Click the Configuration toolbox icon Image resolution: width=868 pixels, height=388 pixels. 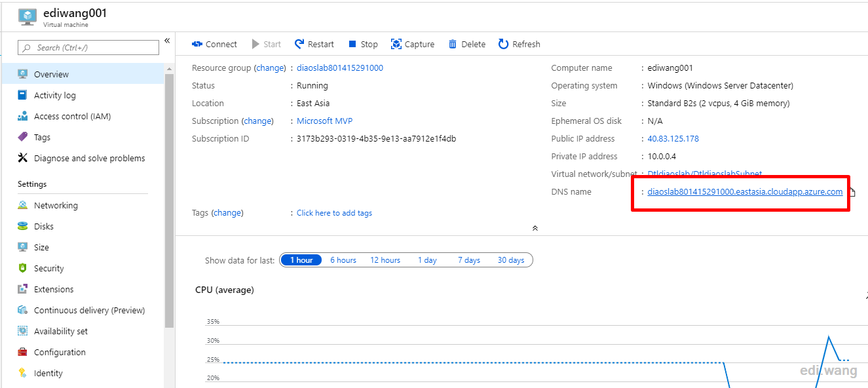[x=23, y=352]
